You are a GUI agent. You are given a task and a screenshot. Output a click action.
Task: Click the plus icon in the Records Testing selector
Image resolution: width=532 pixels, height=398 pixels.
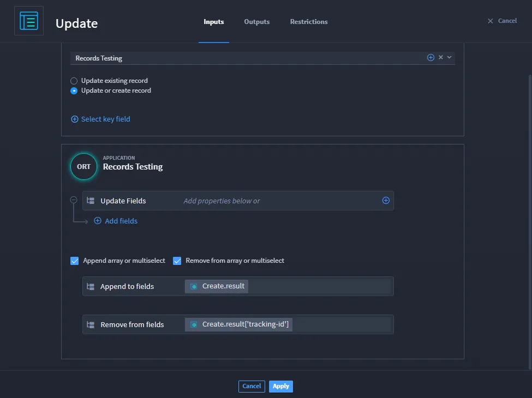point(431,58)
